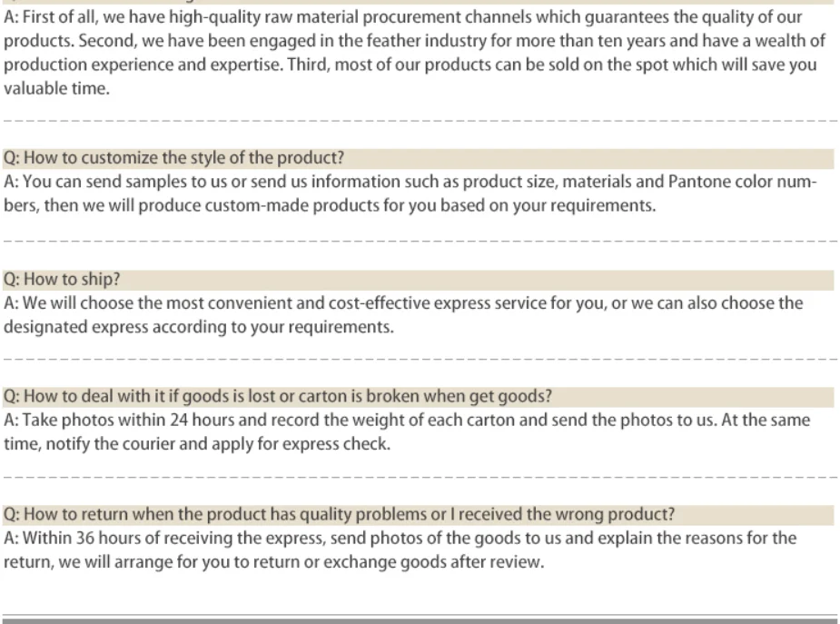Click the question about lost goods or broken carton
The image size is (840, 624).
coord(278,397)
